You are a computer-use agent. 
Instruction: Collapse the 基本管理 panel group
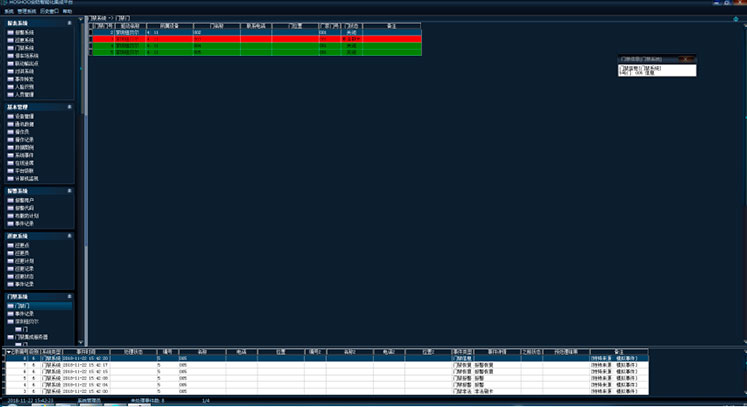[69, 106]
